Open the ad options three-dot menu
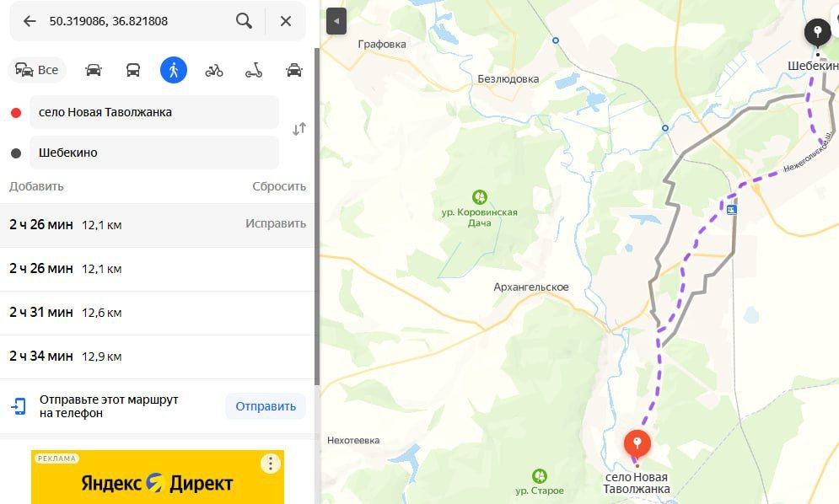The image size is (839, 504). point(271,464)
